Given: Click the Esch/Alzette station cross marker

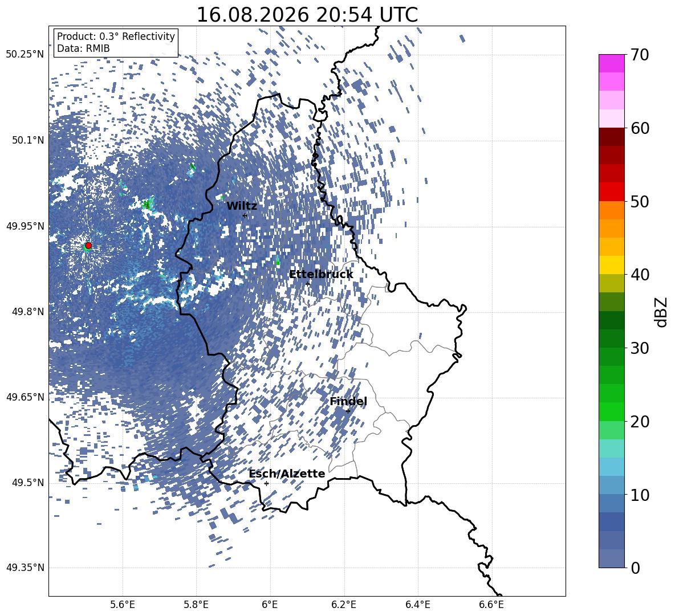Looking at the screenshot, I should click(266, 483).
